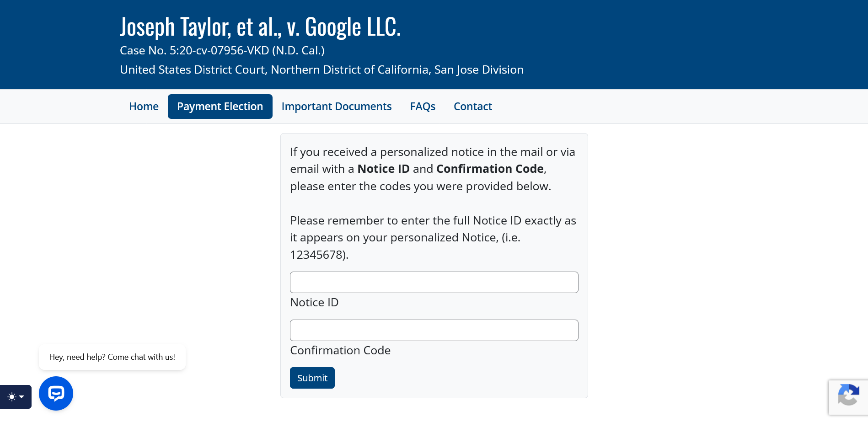
Task: Focus the Confirmation Code input field
Action: pos(434,331)
